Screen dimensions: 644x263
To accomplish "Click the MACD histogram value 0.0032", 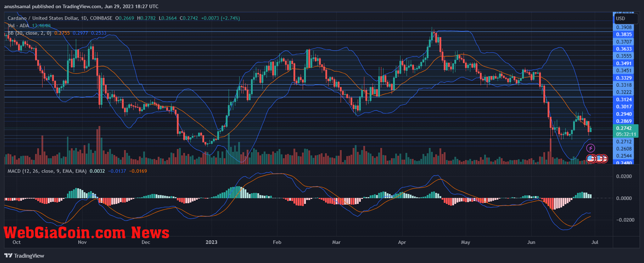I will click(97, 171).
